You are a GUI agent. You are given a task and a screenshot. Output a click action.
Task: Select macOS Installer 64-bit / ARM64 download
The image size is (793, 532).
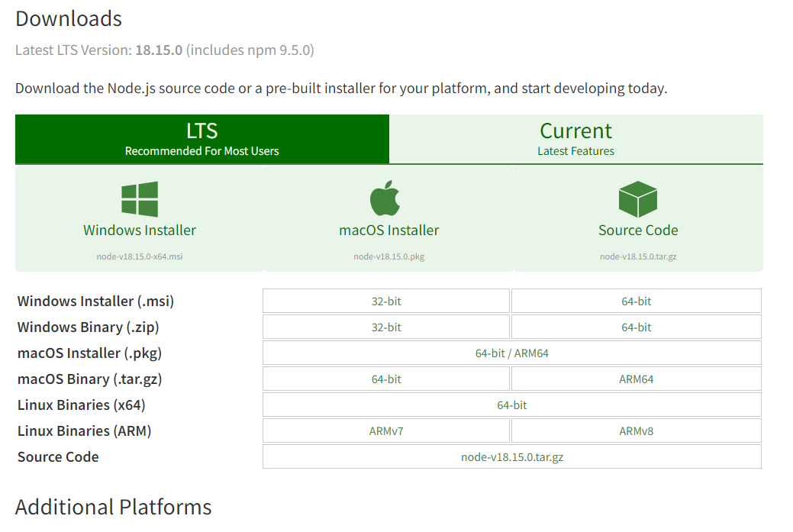click(512, 353)
